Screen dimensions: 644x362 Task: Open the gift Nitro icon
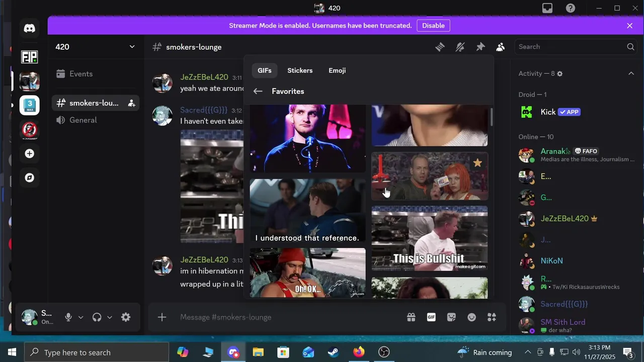pos(411,317)
